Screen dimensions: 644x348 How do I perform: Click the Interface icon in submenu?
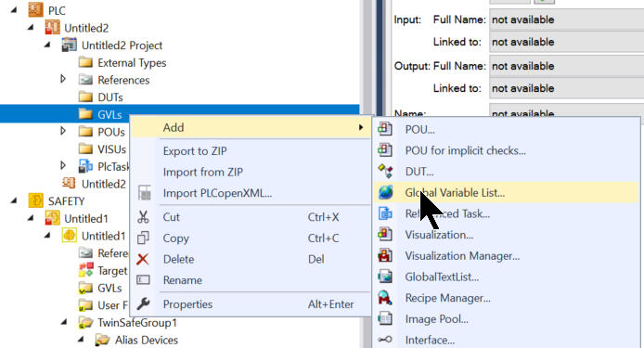tap(385, 340)
